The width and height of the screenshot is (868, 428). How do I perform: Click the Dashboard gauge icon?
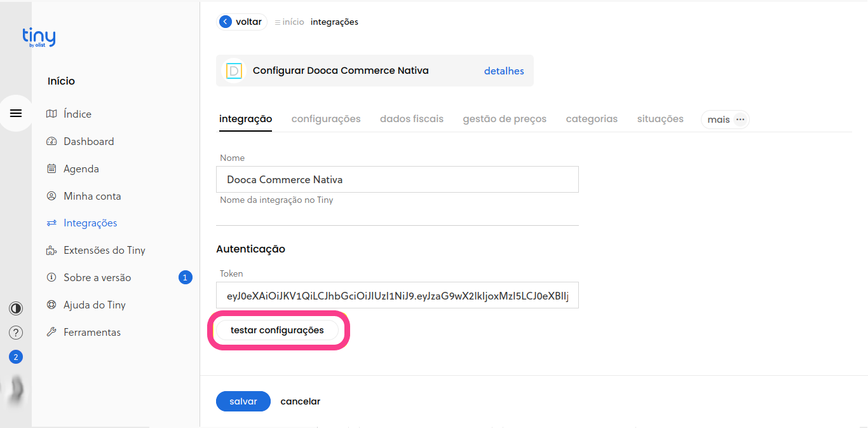point(51,141)
